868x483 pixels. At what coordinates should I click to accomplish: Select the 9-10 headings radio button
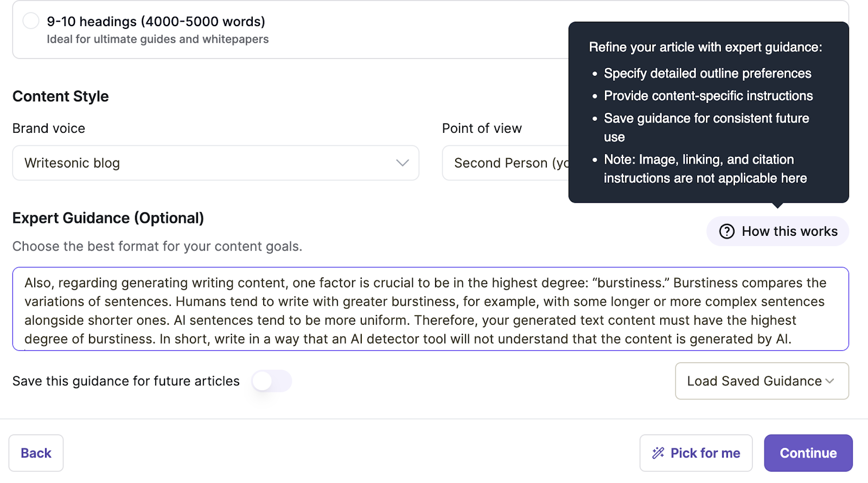click(x=31, y=21)
